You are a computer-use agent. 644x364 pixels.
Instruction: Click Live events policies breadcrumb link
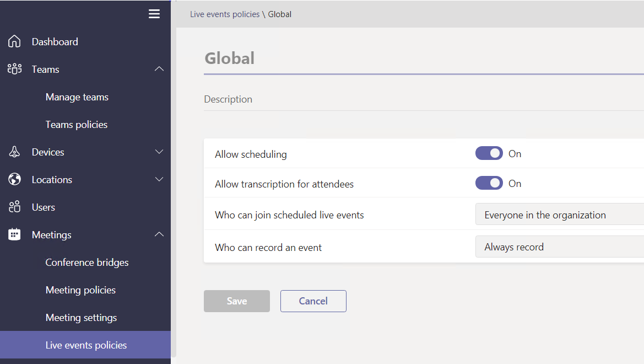(225, 14)
